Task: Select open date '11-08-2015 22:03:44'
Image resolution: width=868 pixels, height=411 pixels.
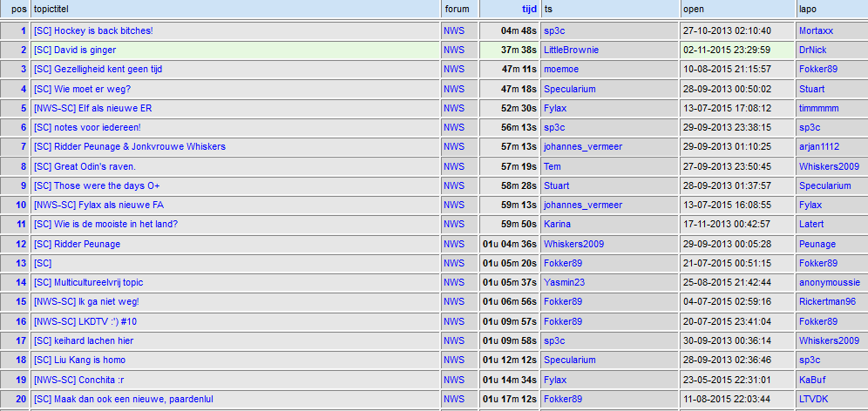Action: [x=727, y=400]
